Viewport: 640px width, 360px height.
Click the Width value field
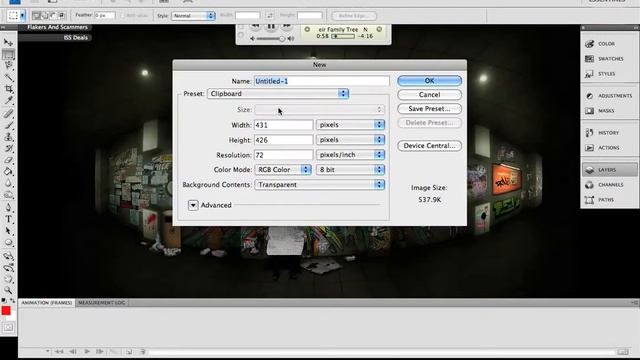(x=284, y=124)
